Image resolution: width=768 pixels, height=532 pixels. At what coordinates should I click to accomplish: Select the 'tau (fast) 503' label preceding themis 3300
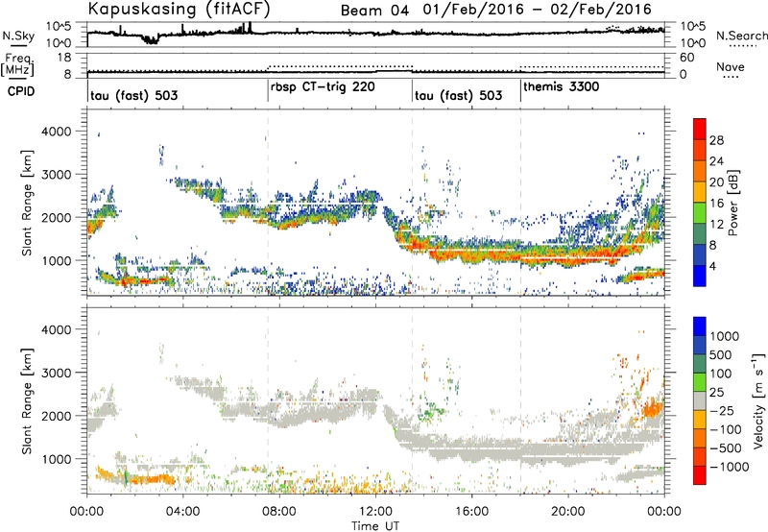(x=459, y=95)
